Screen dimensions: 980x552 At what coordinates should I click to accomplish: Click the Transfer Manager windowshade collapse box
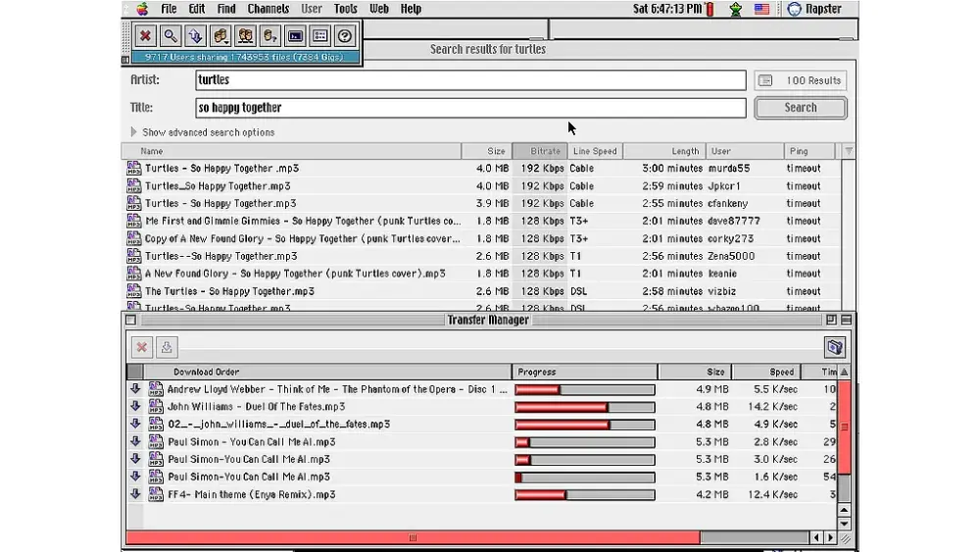pyautogui.click(x=847, y=320)
